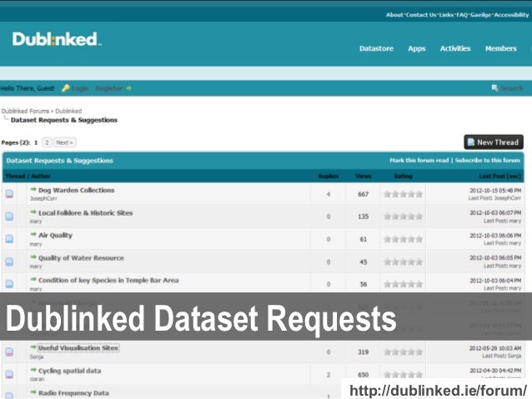Open Local Folklore & Historic Sites thread
The image size is (532, 399).
point(86,213)
